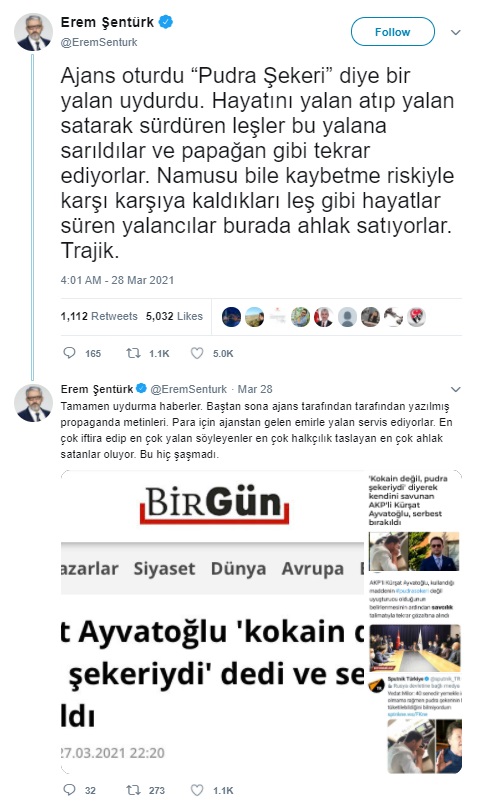Click the reply icon under main tweet
The width and height of the screenshot is (477, 801).
(69, 353)
